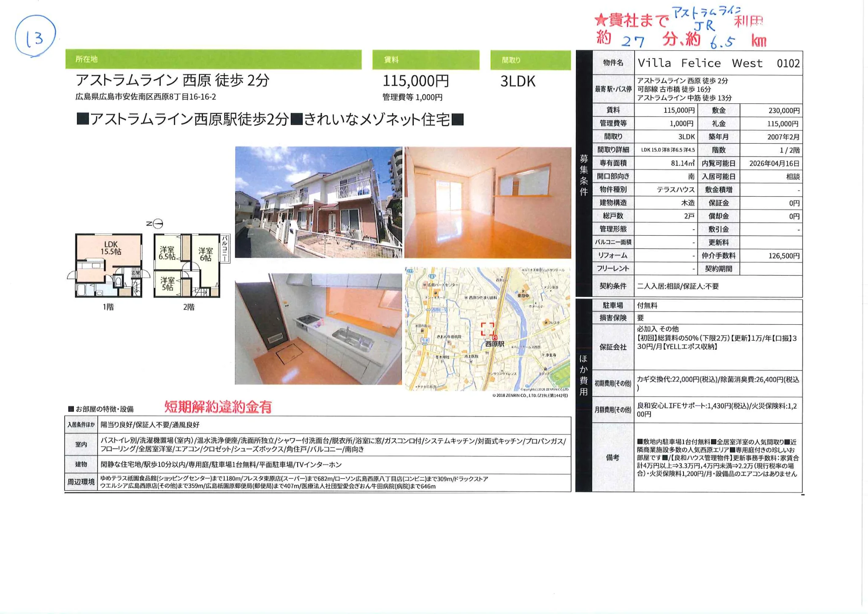Image resolution: width=868 pixels, height=614 pixels.
Task: Open the living room interior photo
Action: 488,202
